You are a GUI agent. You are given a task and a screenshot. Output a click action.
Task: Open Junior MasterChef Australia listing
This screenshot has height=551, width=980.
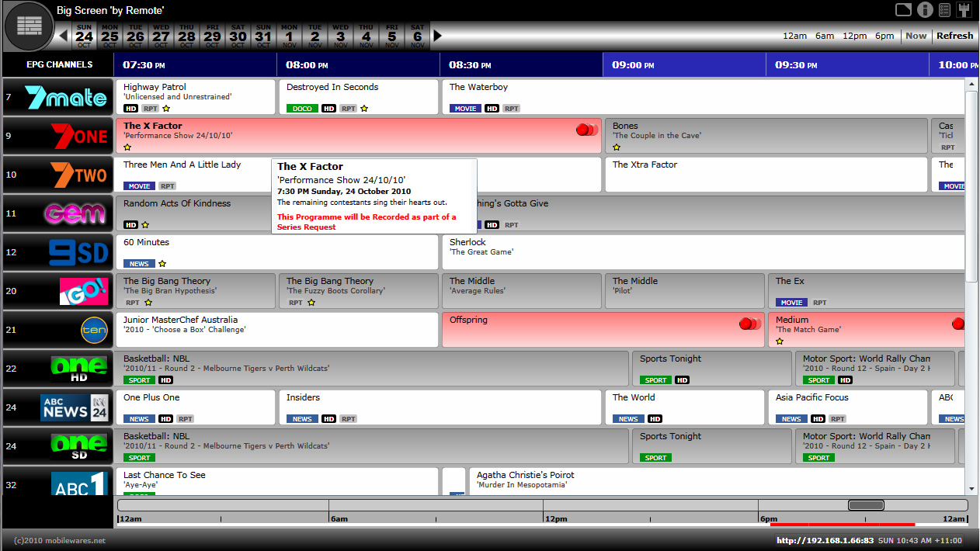coord(277,330)
